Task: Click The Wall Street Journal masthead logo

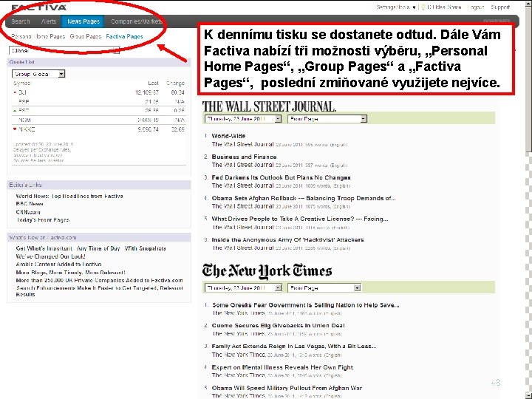Action: click(269, 106)
